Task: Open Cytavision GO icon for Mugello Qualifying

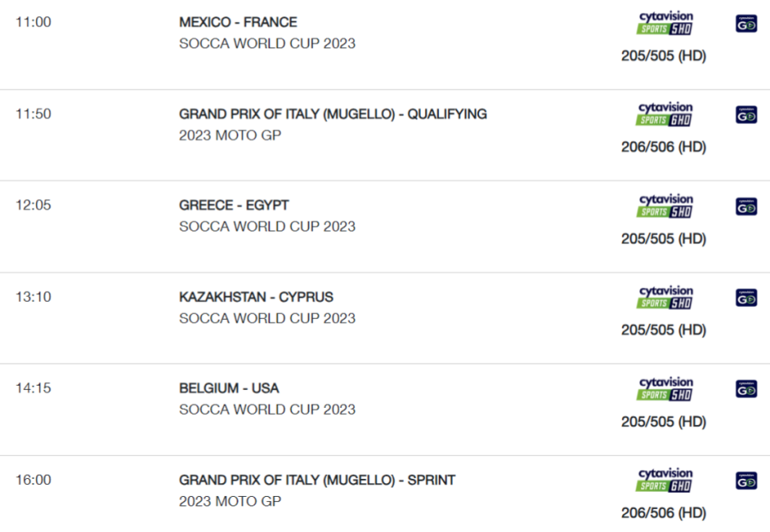Action: (746, 115)
